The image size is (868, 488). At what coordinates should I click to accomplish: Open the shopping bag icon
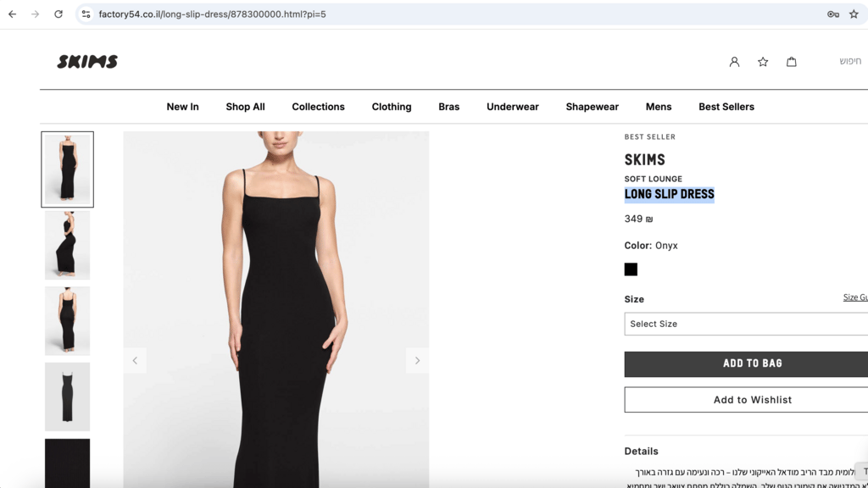[791, 62]
